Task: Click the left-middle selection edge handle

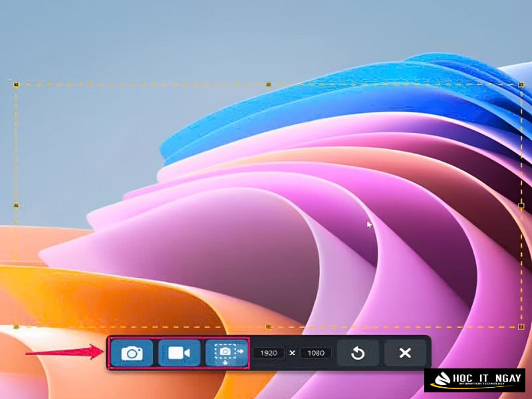Action: 16,205
